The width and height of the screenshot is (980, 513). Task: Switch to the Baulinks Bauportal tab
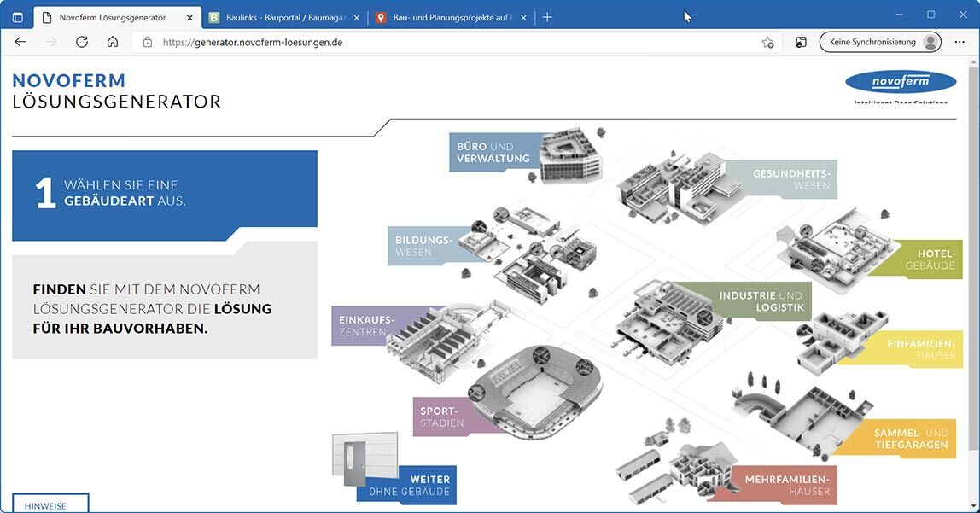tap(285, 17)
